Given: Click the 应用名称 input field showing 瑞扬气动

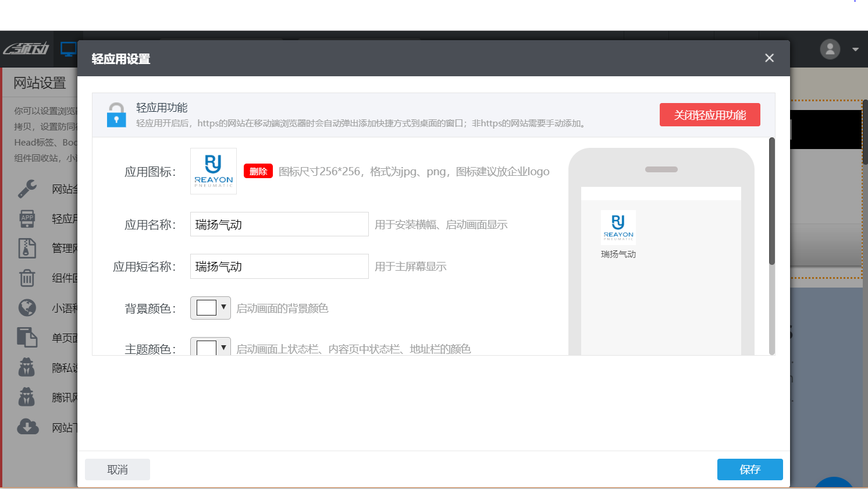Looking at the screenshot, I should [x=279, y=224].
